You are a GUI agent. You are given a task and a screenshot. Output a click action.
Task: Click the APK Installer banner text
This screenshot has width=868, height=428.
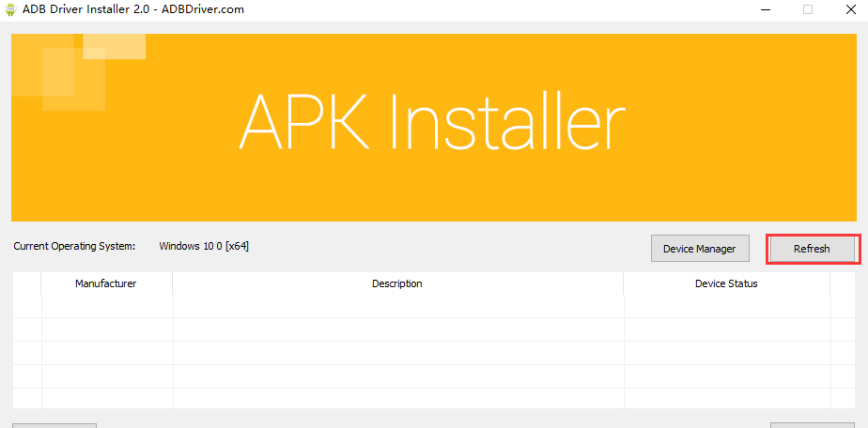coord(432,123)
